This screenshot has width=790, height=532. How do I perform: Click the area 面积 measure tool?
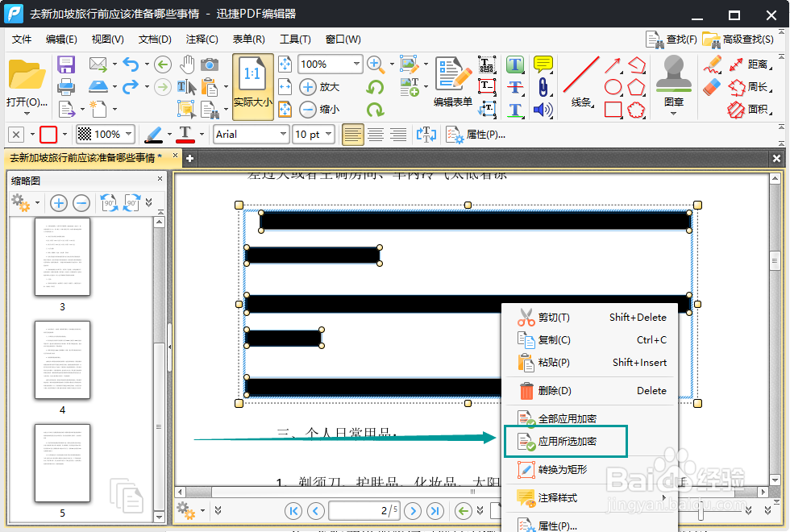click(750, 110)
